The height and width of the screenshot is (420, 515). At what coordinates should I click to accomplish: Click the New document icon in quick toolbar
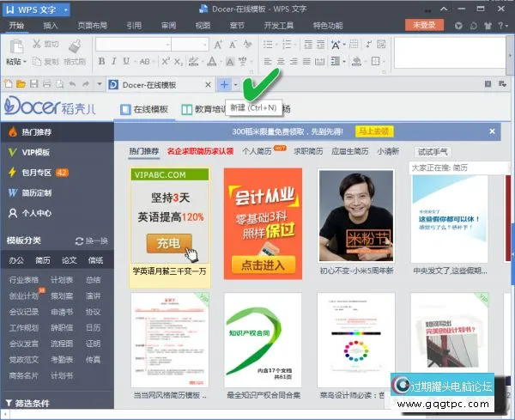point(9,84)
